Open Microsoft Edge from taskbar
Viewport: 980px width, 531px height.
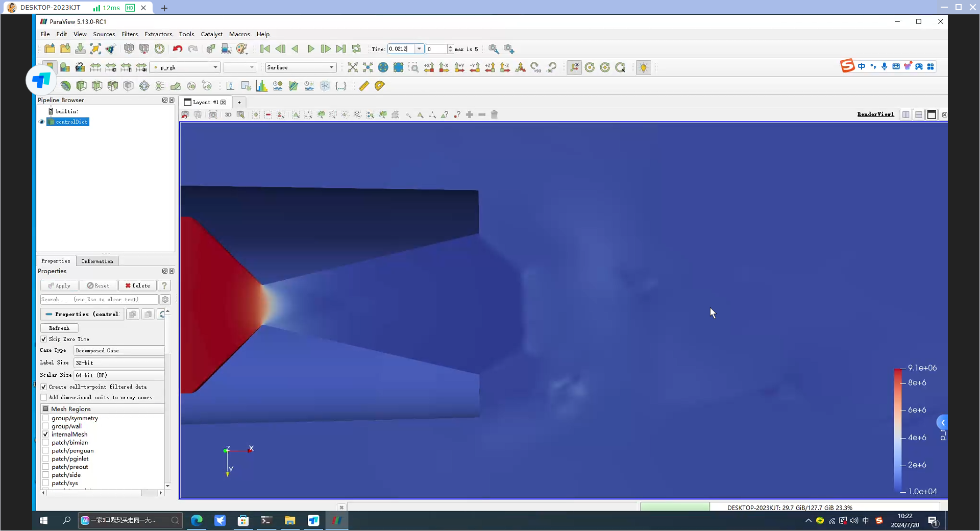tap(197, 520)
